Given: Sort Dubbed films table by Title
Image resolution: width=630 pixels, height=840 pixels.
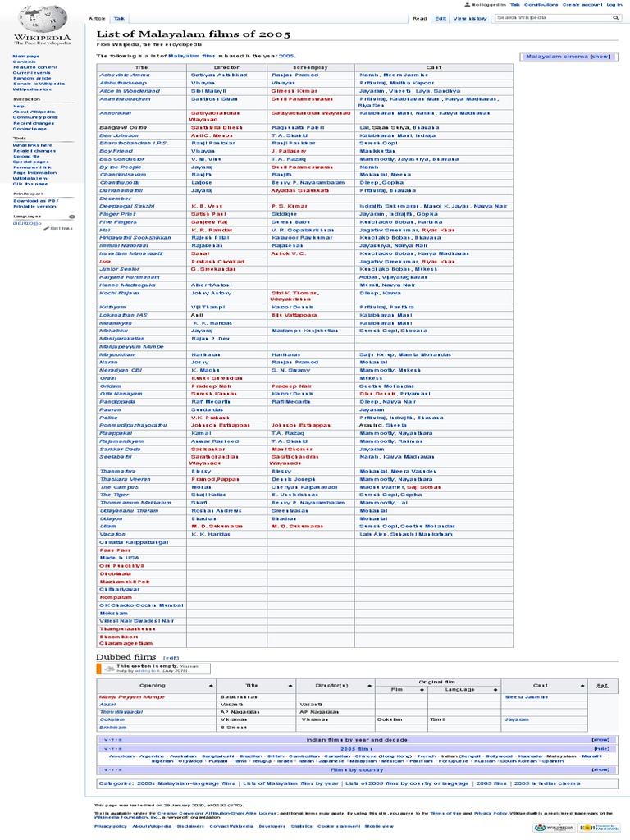Looking at the screenshot, I should point(290,687).
